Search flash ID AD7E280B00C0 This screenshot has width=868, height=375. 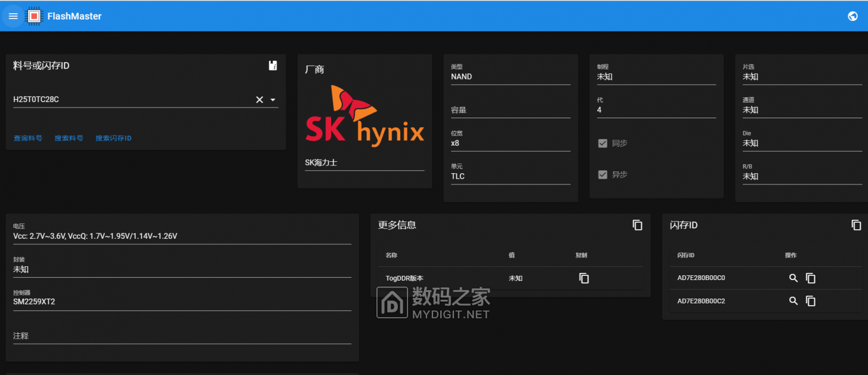pos(793,278)
